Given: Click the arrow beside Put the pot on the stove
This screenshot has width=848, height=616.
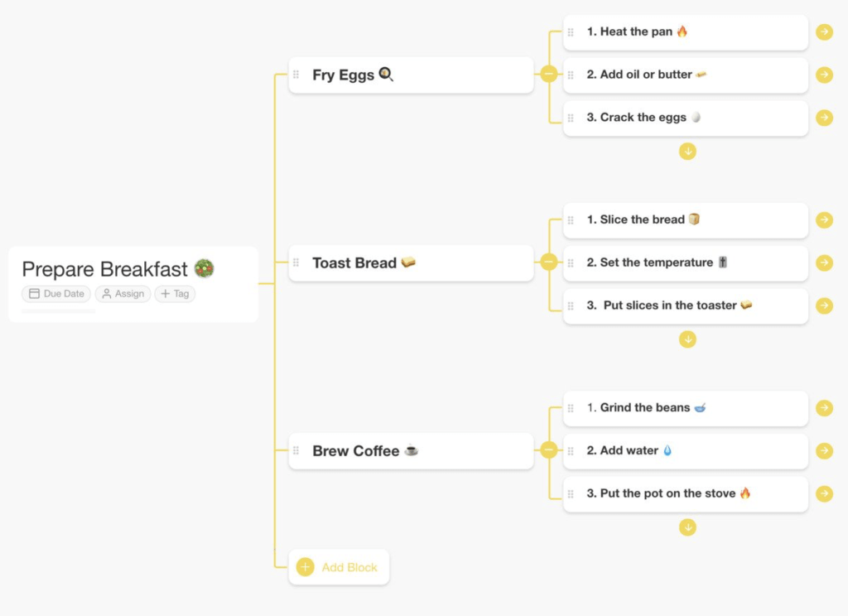Looking at the screenshot, I should [x=825, y=493].
